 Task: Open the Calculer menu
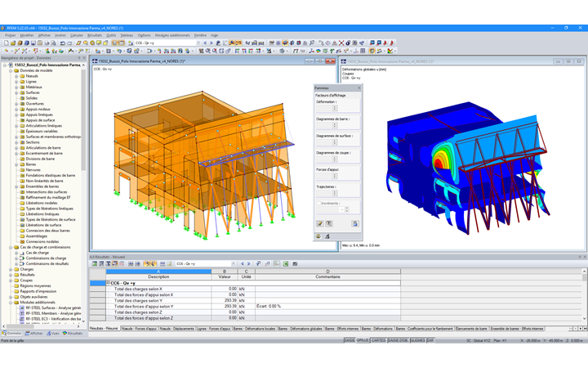[77, 35]
